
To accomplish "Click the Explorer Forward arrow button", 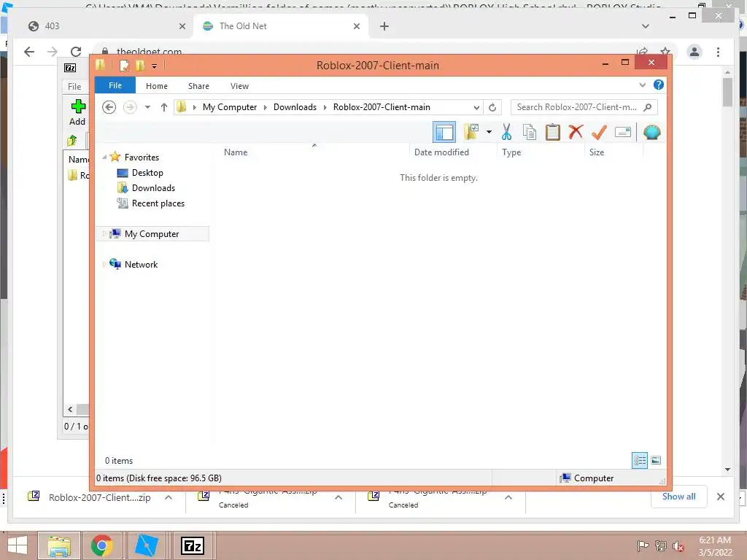I will pos(130,107).
